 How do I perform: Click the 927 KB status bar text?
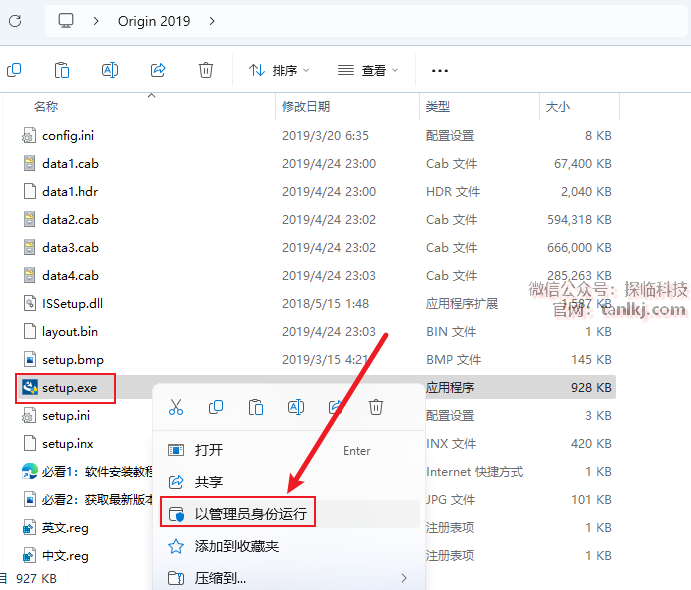(36, 578)
